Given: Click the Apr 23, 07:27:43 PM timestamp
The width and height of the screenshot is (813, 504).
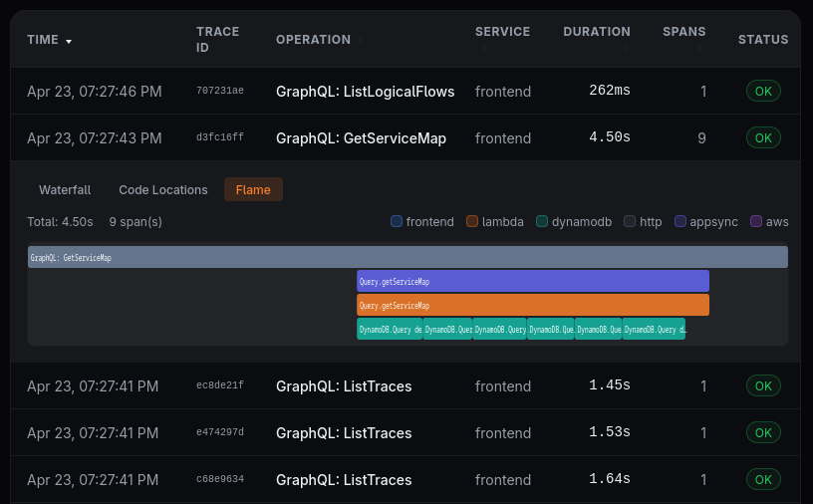Looking at the screenshot, I should pyautogui.click(x=95, y=137).
